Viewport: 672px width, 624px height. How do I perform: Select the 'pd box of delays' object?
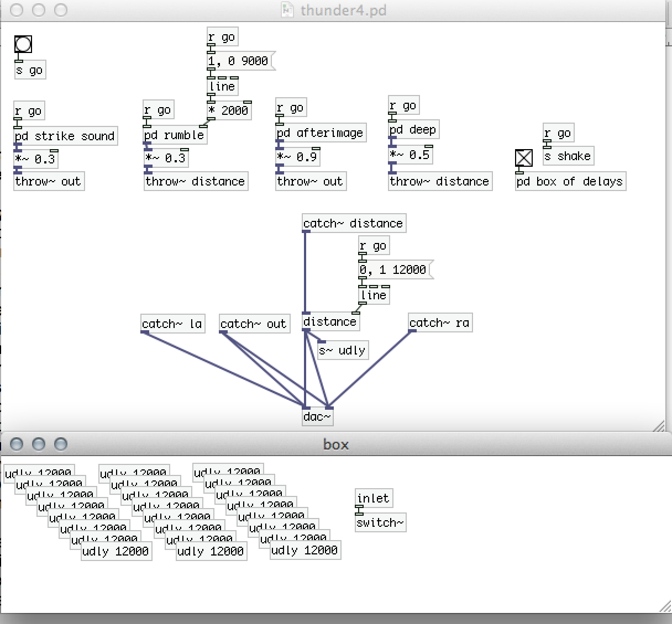coord(570,181)
